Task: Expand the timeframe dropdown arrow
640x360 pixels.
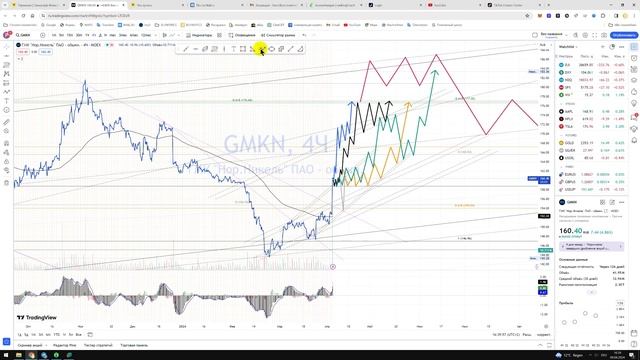Action: tap(156, 35)
